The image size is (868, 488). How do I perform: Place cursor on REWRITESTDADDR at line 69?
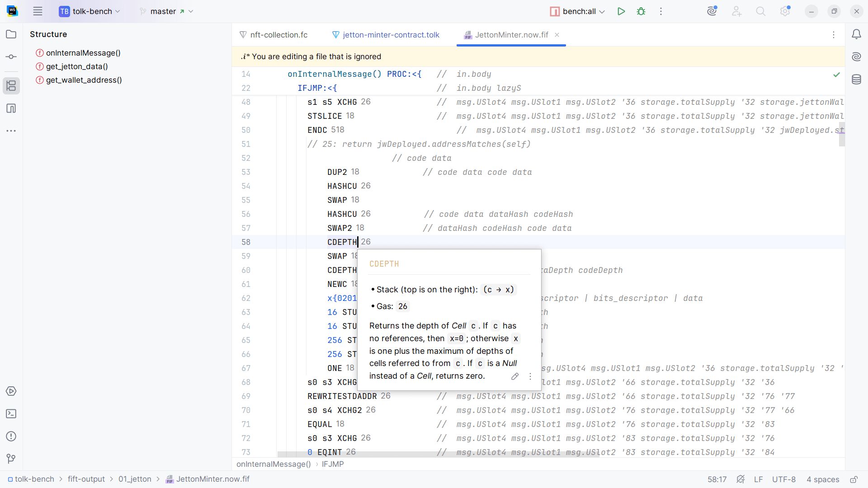click(342, 396)
